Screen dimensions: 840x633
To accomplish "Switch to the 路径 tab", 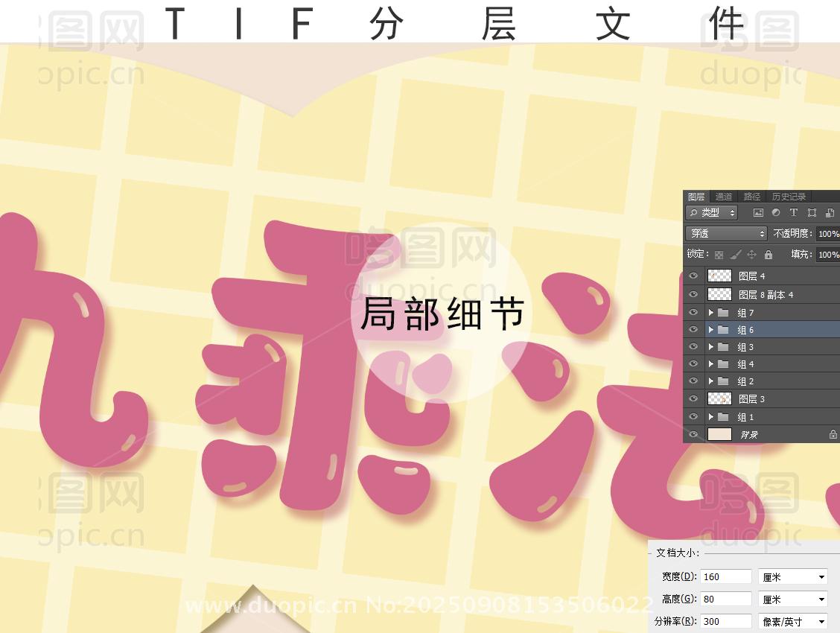I will (x=752, y=197).
